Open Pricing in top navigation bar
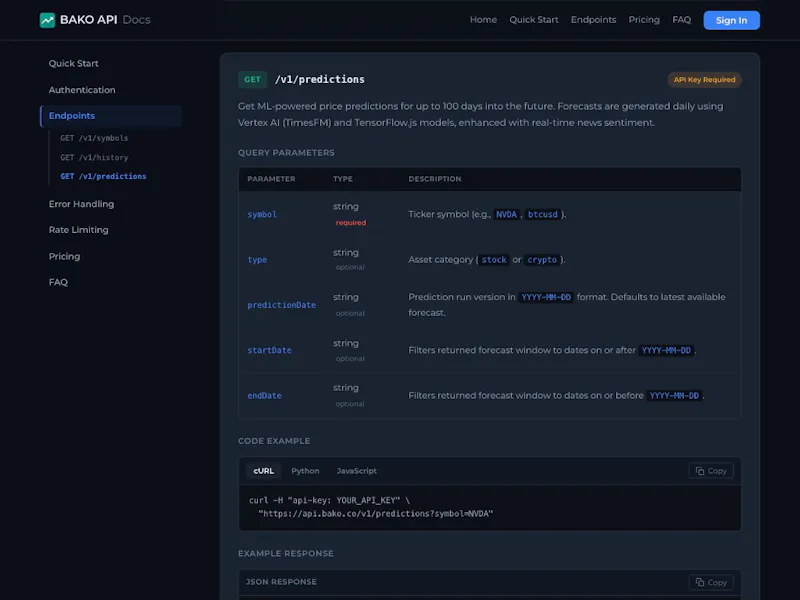 pyautogui.click(x=644, y=20)
